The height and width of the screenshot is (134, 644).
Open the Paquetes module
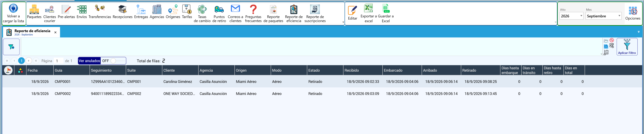pyautogui.click(x=34, y=12)
